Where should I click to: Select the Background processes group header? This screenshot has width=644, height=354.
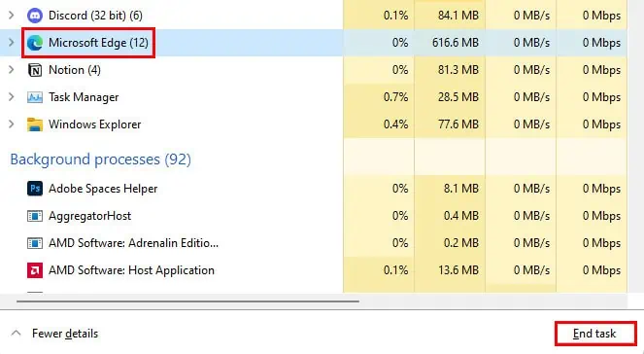click(x=101, y=159)
